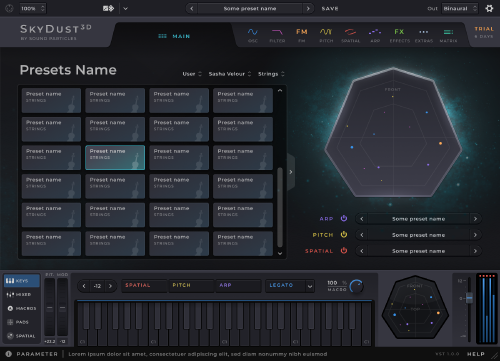500x361 pixels.
Task: Toggle the ARP power button
Action: click(344, 218)
